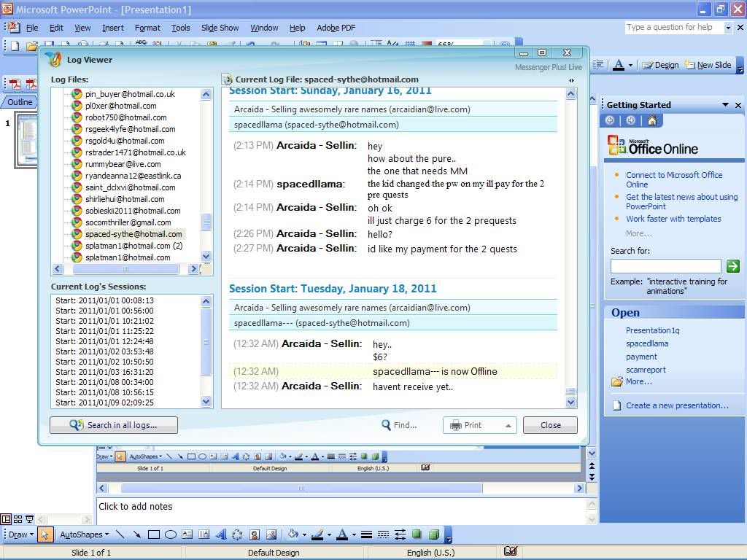Click Create a new presentation link
Image resolution: width=747 pixels, height=560 pixels.
677,405
